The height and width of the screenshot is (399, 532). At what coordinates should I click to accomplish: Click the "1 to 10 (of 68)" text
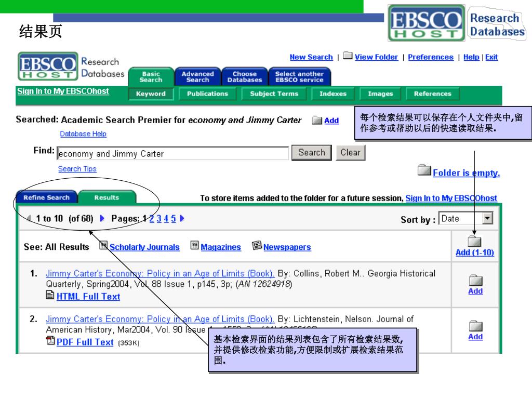pyautogui.click(x=64, y=219)
